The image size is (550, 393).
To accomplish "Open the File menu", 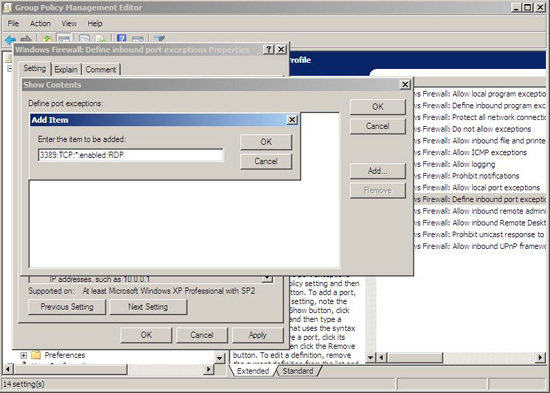I will pyautogui.click(x=13, y=24).
